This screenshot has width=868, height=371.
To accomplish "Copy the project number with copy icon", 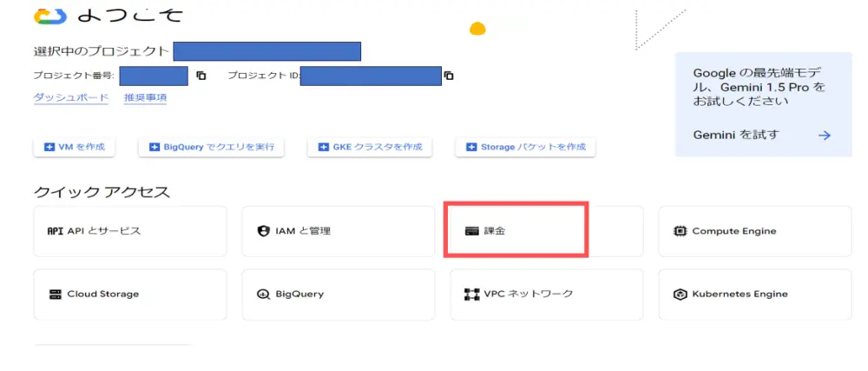I will click(201, 76).
